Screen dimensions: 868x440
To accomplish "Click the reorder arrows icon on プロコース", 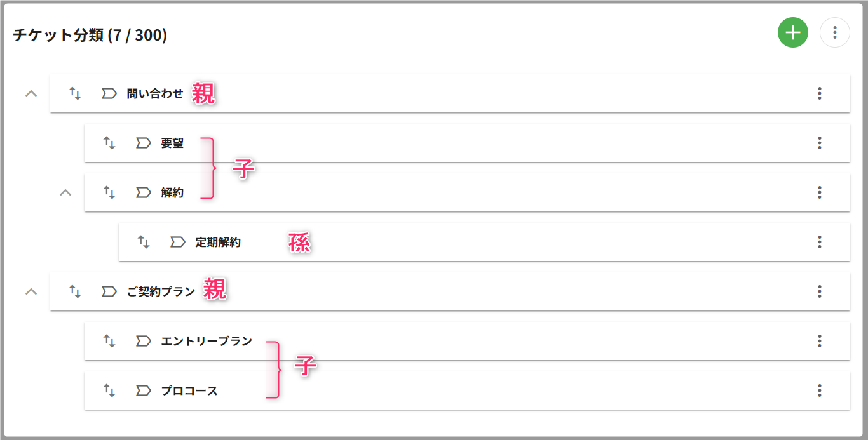I will pyautogui.click(x=109, y=390).
